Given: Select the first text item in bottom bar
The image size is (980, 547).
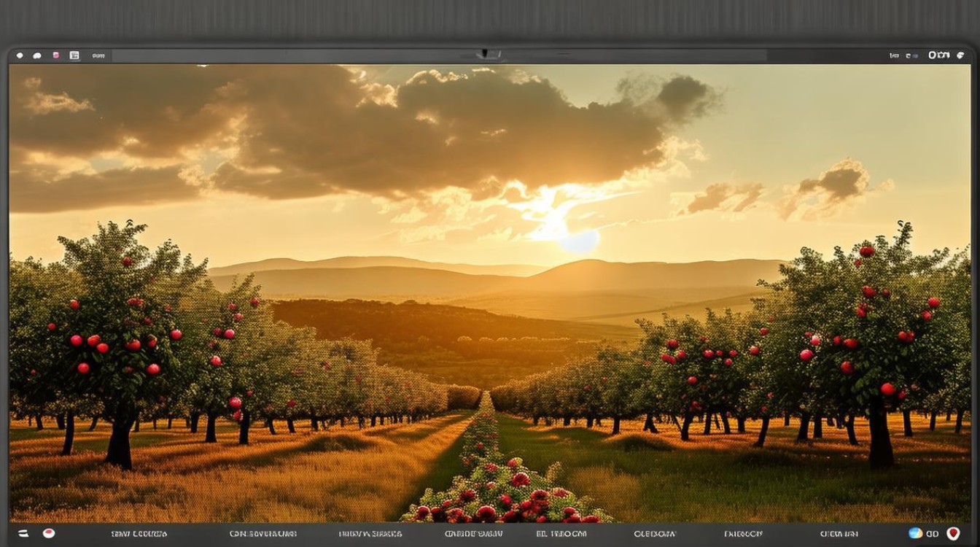Looking at the screenshot, I should pyautogui.click(x=139, y=534).
